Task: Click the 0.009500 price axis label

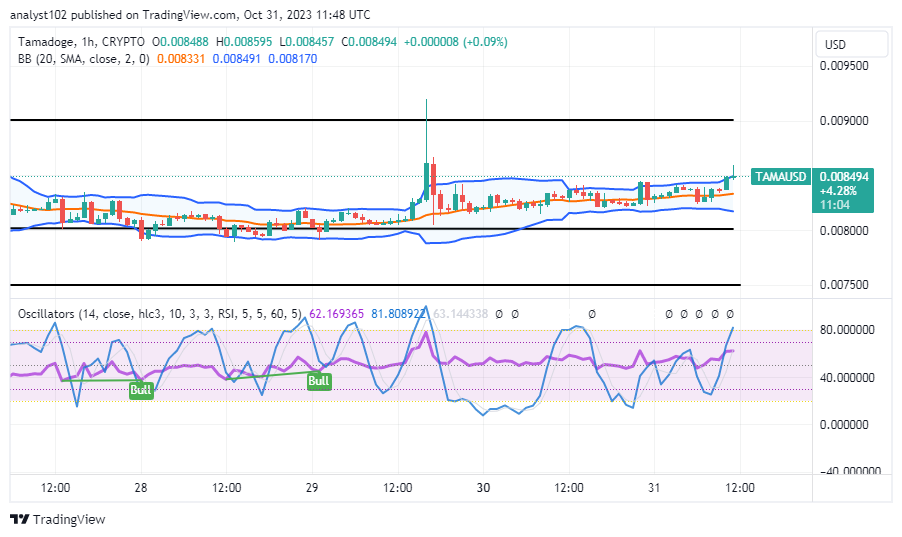Action: coord(844,66)
